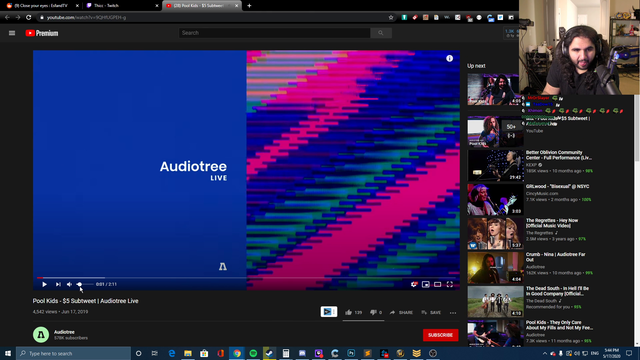Adjust the player volume slider
The image size is (640, 360).
pyautogui.click(x=84, y=284)
